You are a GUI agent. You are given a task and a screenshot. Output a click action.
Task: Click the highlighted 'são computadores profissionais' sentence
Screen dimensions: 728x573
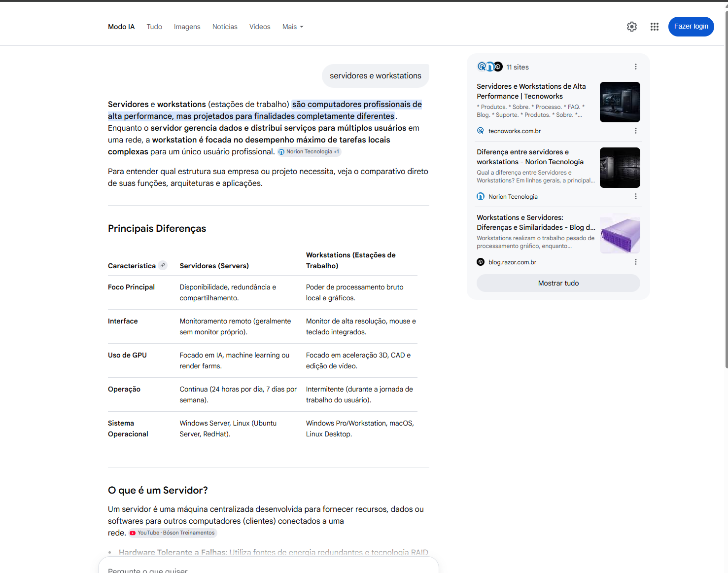(265, 110)
